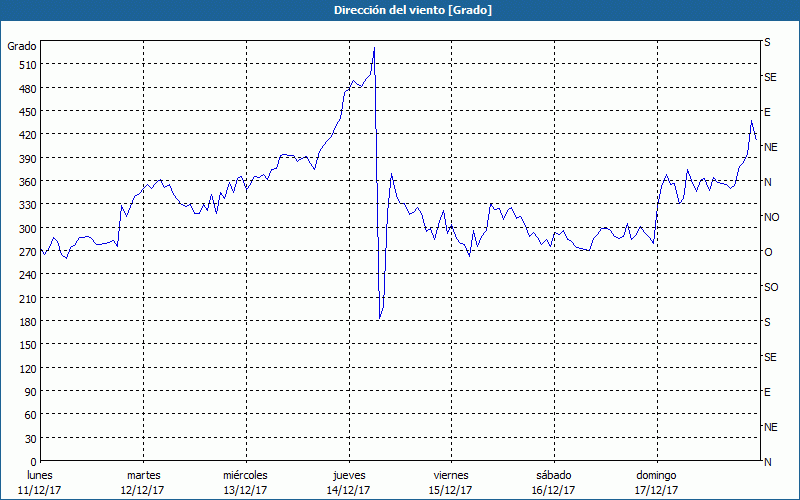The width and height of the screenshot is (800, 500).
Task: Select the date 11/12/17
Action: click(x=40, y=491)
